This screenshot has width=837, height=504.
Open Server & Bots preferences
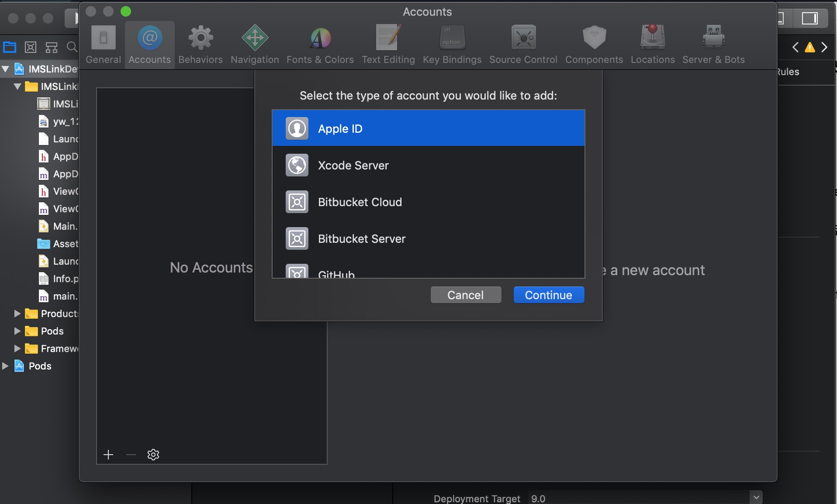(713, 45)
